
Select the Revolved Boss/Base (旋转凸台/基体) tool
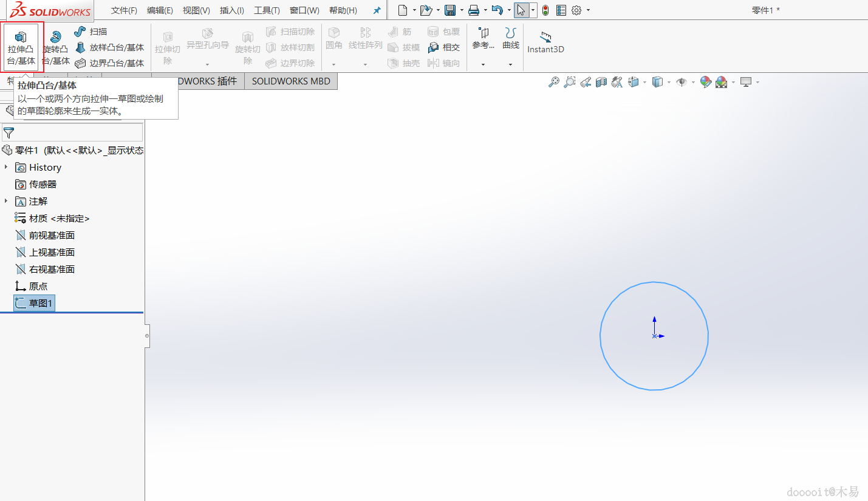[x=56, y=47]
